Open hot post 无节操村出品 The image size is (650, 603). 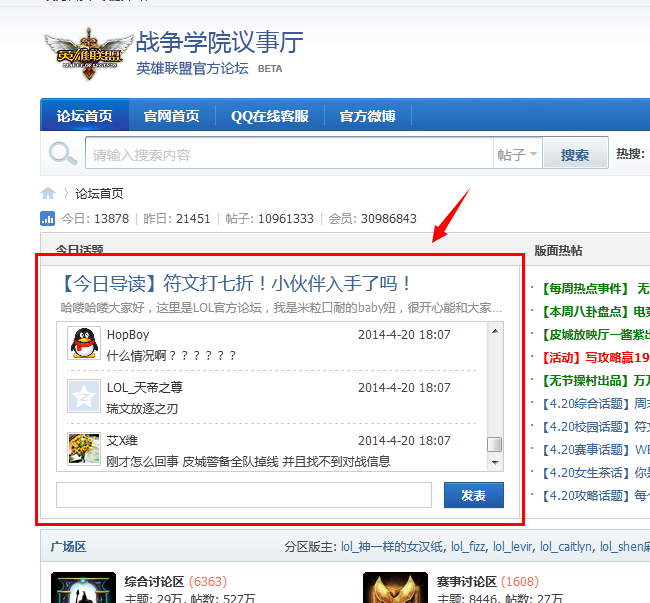[595, 380]
